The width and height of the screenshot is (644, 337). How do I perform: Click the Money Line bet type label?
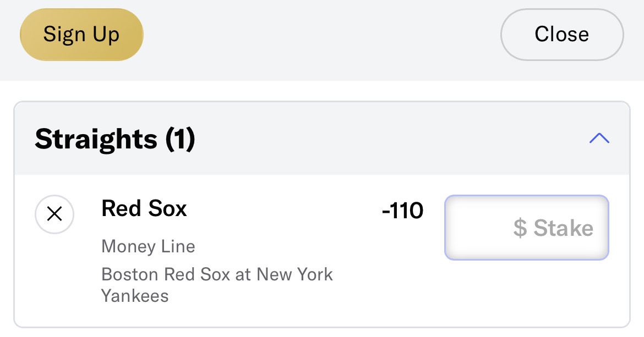tap(148, 246)
